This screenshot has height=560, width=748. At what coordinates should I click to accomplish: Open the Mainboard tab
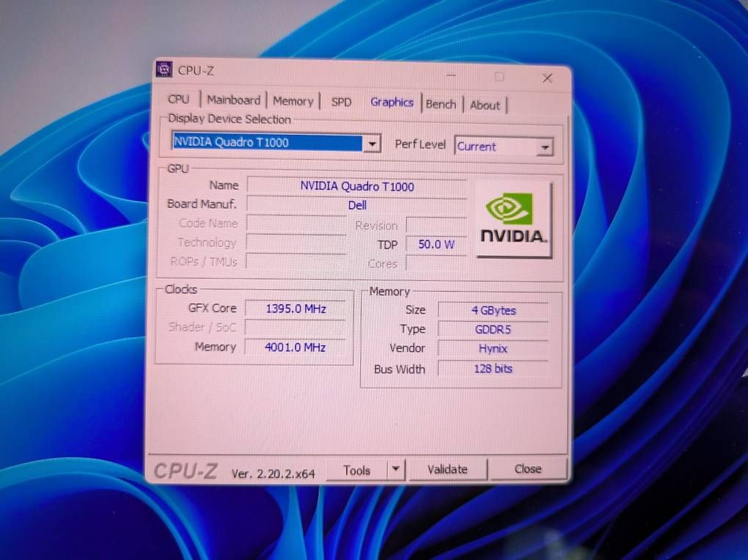(233, 100)
